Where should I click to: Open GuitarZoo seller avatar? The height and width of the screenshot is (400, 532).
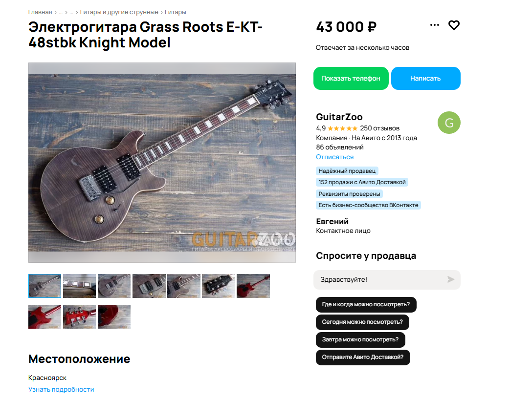(449, 123)
